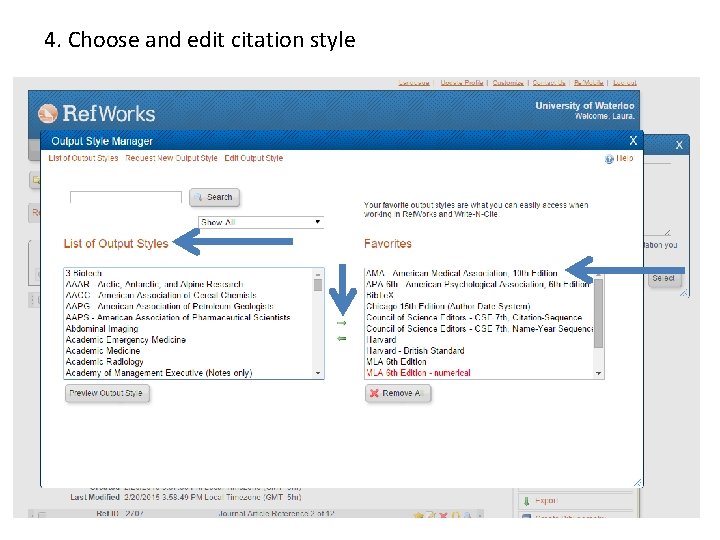This screenshot has width=720, height=540.
Task: Click the Preview Output Style button
Action: pyautogui.click(x=107, y=393)
